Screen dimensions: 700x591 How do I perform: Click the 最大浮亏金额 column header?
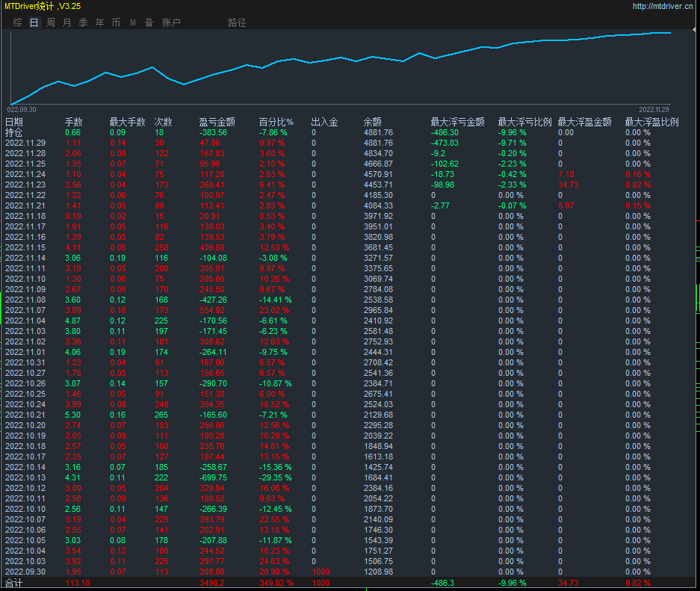coord(458,122)
